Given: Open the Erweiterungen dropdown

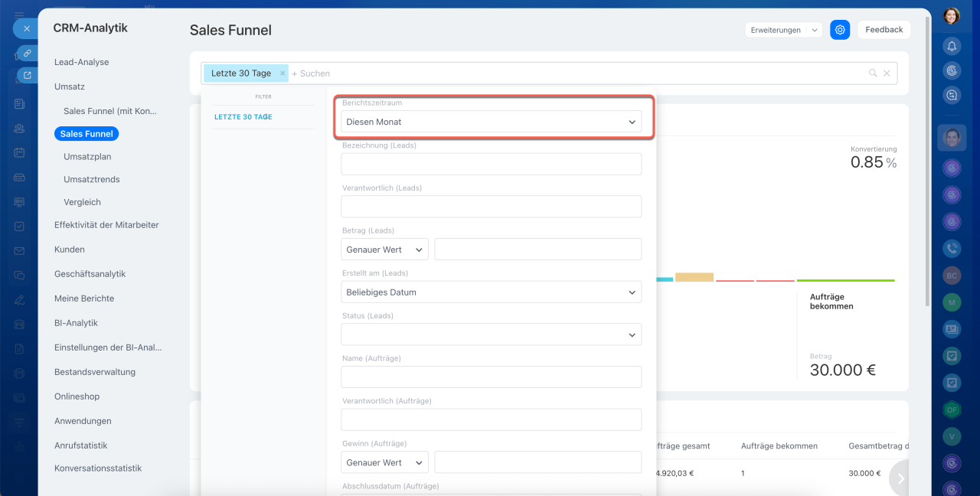Looking at the screenshot, I should tap(783, 30).
